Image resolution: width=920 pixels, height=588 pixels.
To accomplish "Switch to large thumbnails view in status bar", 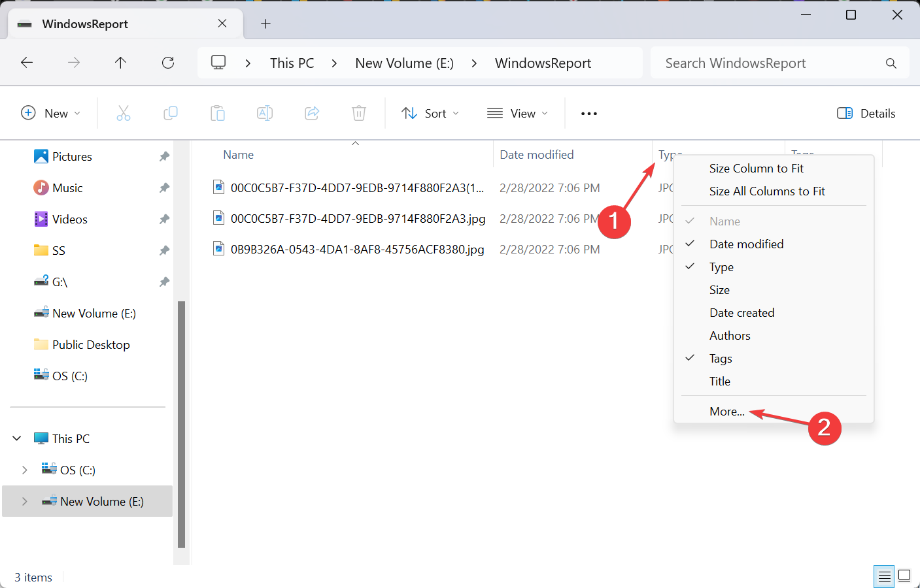I will [904, 576].
